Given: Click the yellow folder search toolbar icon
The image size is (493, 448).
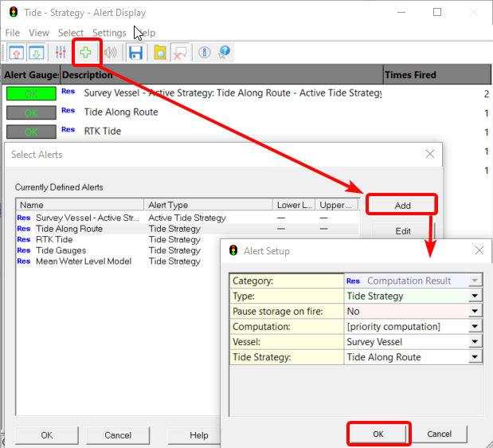Looking at the screenshot, I should coord(160,53).
